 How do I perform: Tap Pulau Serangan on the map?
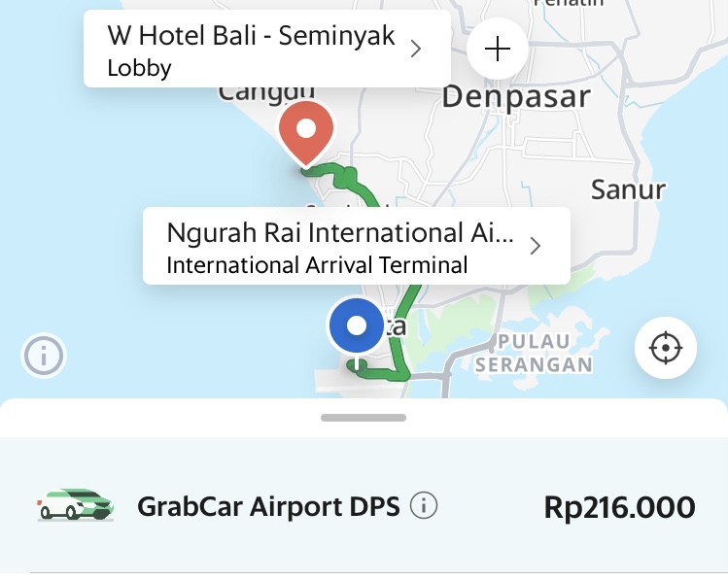click(x=534, y=354)
